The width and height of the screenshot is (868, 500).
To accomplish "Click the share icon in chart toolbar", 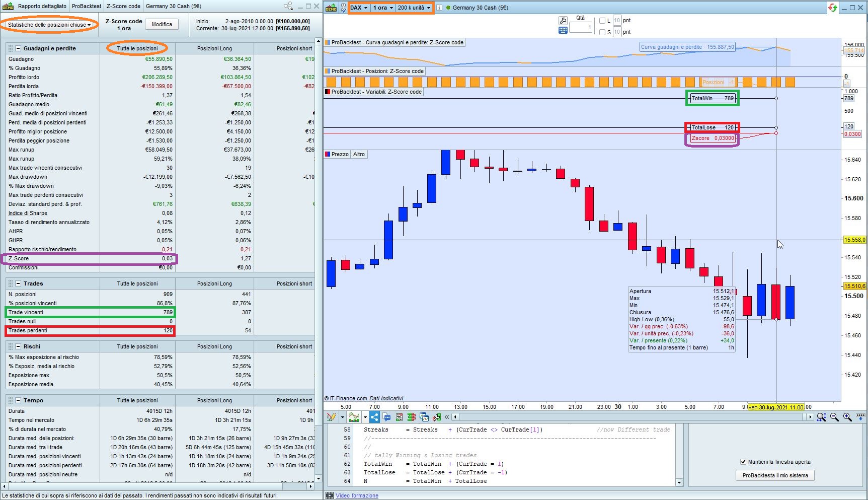I will pyautogui.click(x=374, y=417).
